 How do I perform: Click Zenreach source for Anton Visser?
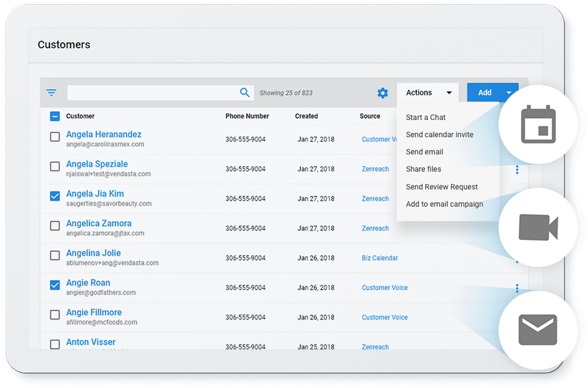pos(375,347)
